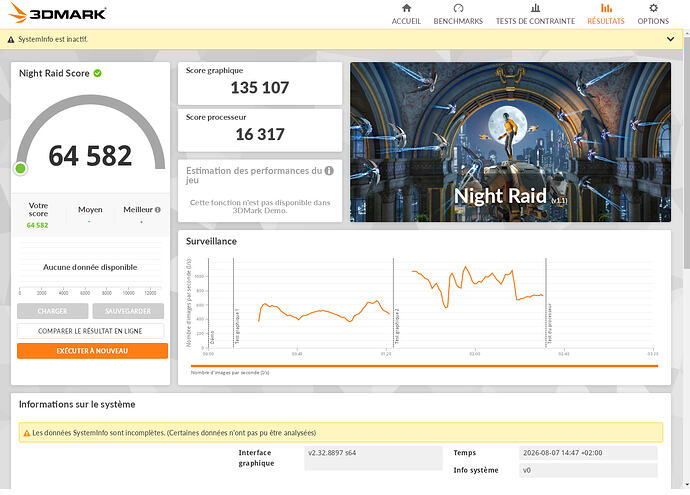690x495 pixels.
Task: Switch to the TESTS DE CONTRAINTE tab
Action: tap(535, 21)
